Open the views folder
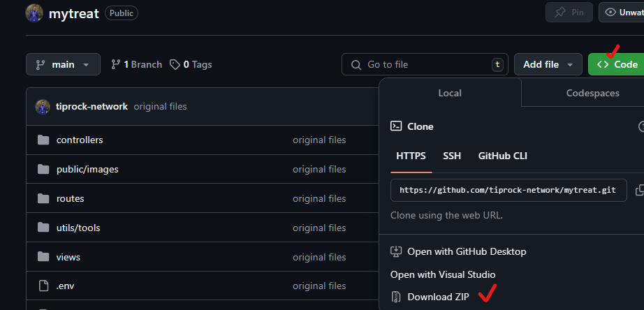This screenshot has width=644, height=310. (68, 257)
